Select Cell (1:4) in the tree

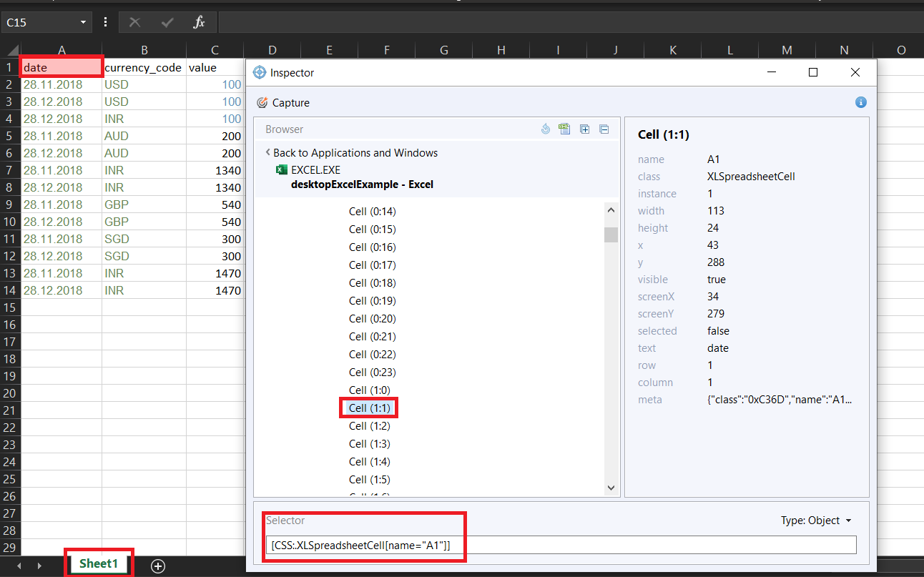tap(369, 462)
